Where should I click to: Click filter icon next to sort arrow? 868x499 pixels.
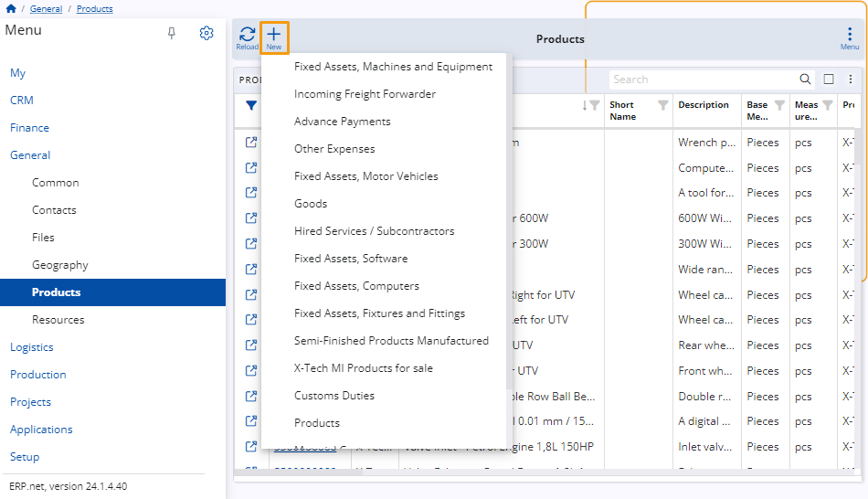pyautogui.click(x=595, y=105)
